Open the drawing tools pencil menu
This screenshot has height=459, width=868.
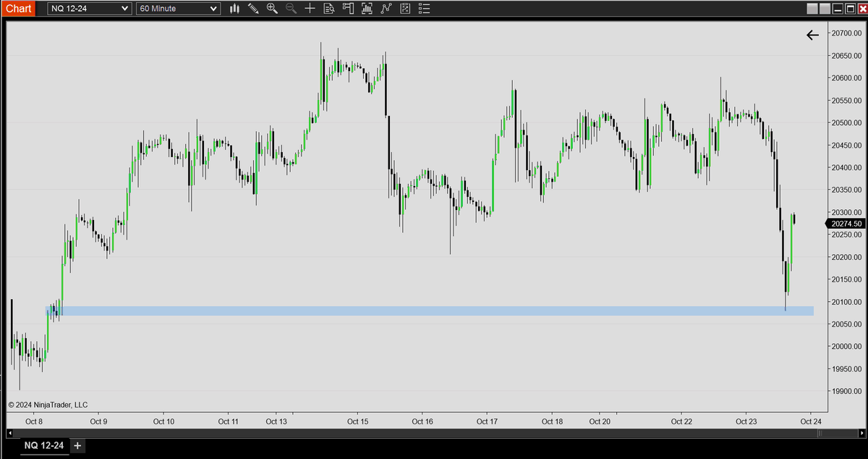tap(253, 9)
